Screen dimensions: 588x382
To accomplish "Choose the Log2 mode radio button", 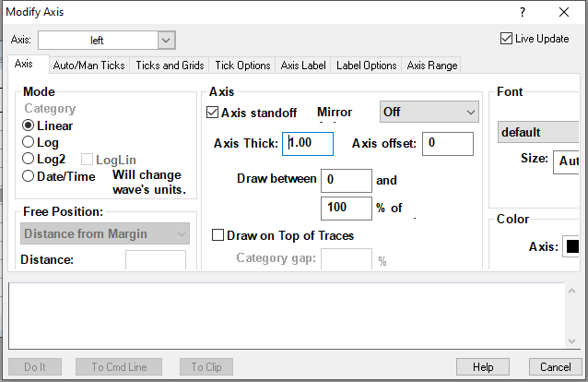I will coord(29,159).
